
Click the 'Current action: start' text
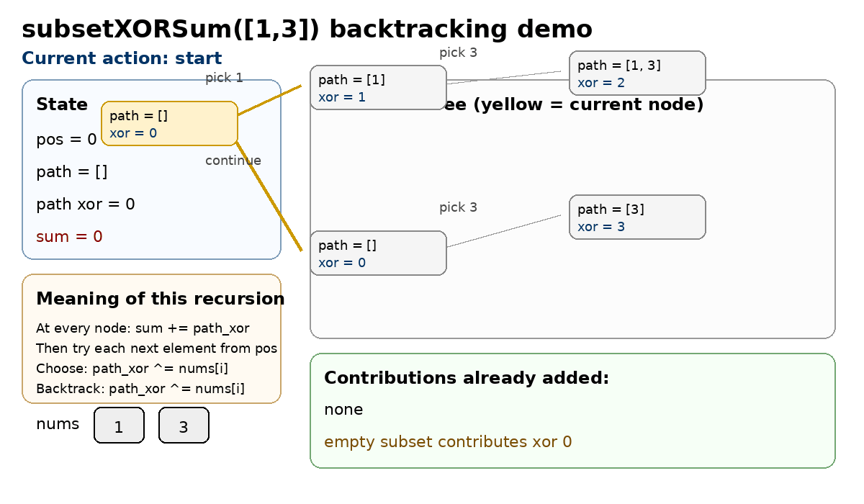point(122,58)
